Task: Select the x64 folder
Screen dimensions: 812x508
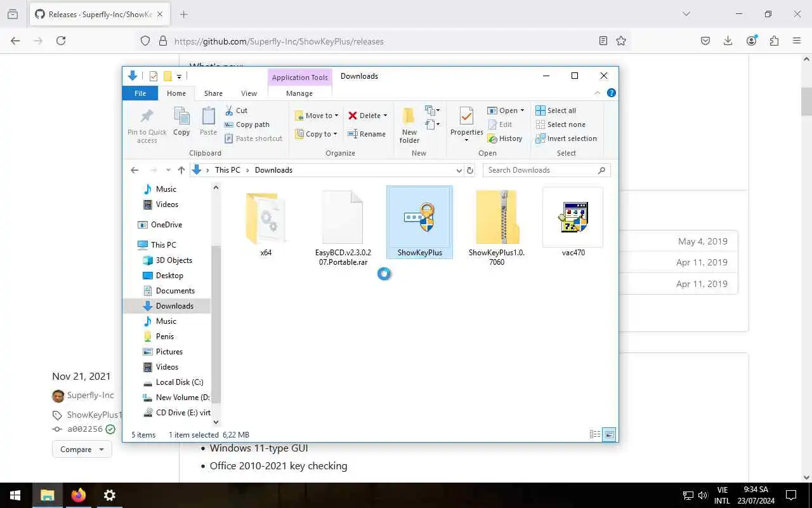Action: pos(266,224)
